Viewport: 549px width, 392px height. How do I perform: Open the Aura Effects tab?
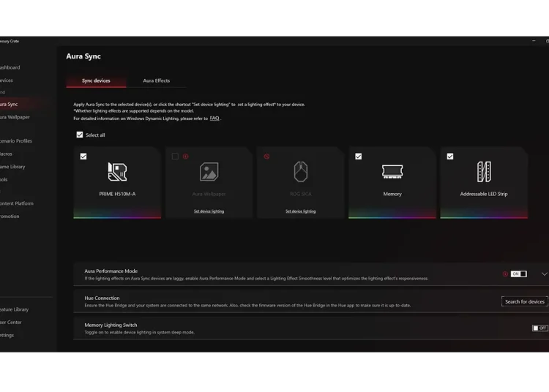156,80
